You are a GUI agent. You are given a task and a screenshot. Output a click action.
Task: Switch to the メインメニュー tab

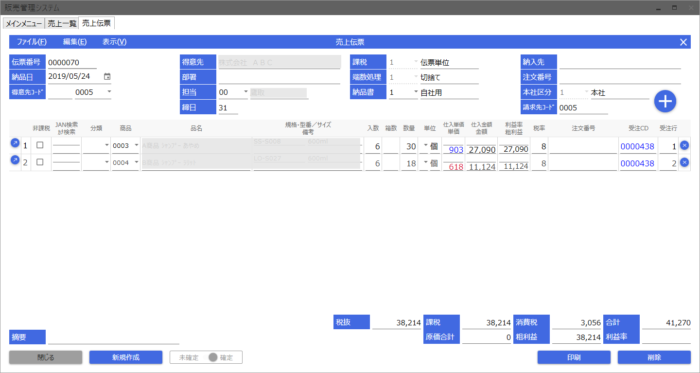24,24
